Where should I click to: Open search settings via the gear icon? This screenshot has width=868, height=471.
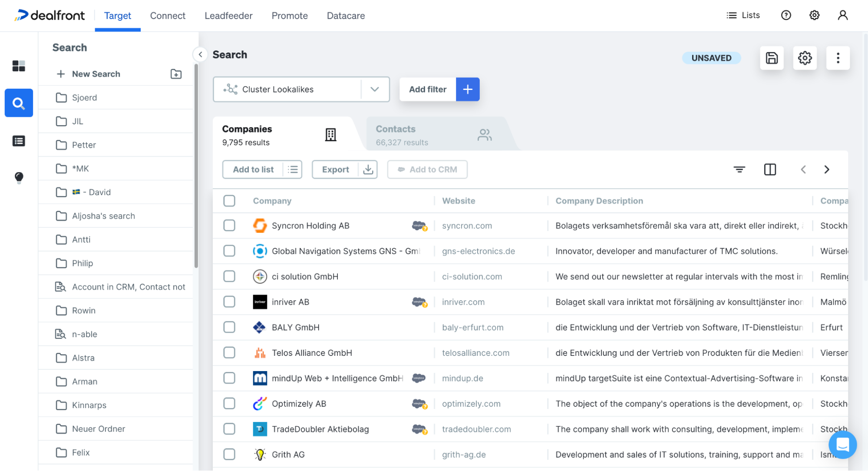coord(805,58)
